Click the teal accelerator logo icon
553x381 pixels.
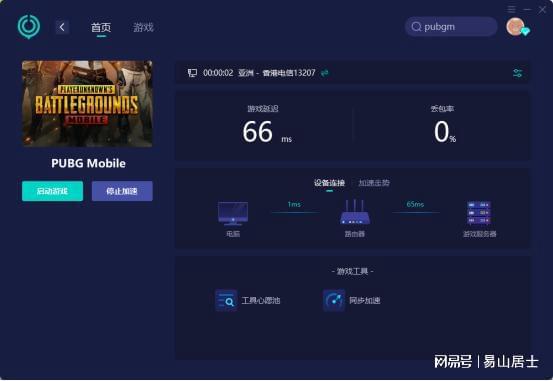point(29,27)
